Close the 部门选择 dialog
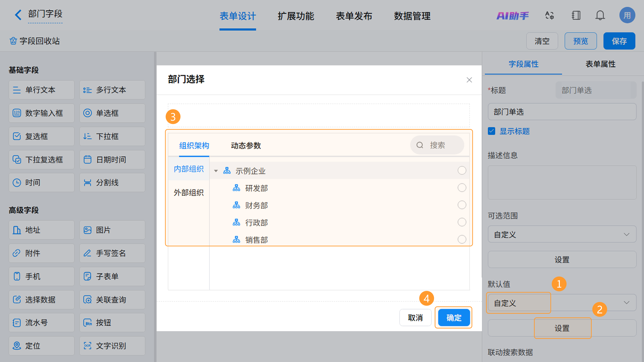This screenshot has height=362, width=644. [469, 80]
